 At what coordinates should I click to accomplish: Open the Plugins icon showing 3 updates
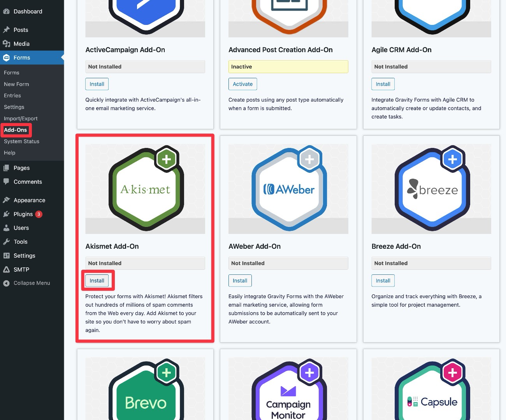(7, 214)
